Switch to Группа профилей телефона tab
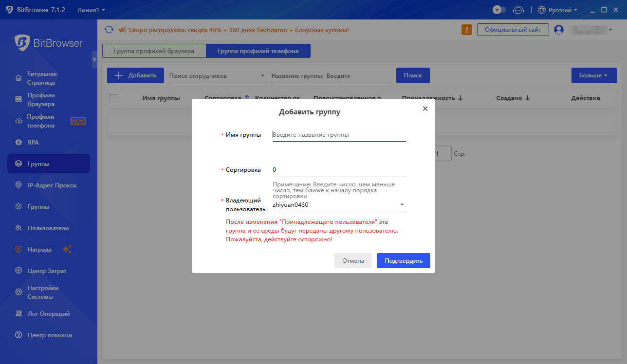Screen dimensions: 627x364 tap(258, 51)
